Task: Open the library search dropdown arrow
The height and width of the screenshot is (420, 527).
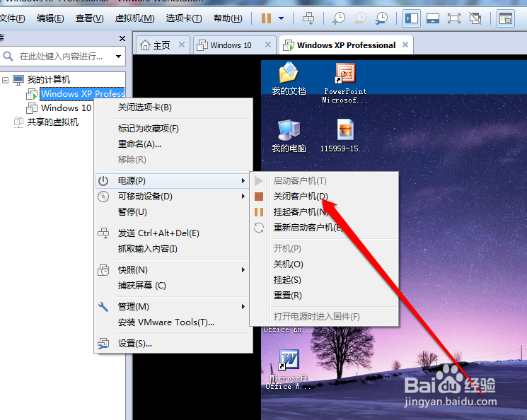Action: tap(118, 57)
